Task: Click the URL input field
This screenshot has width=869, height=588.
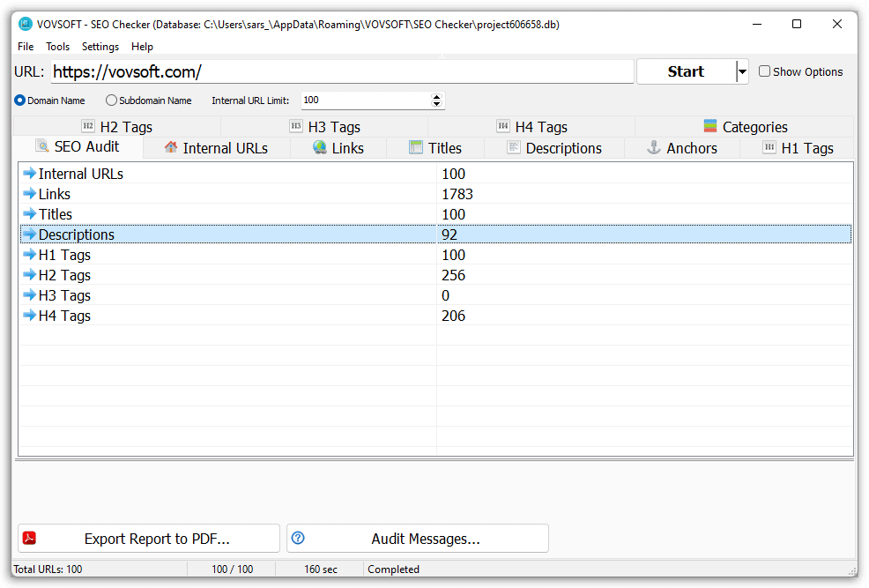Action: pyautogui.click(x=342, y=71)
